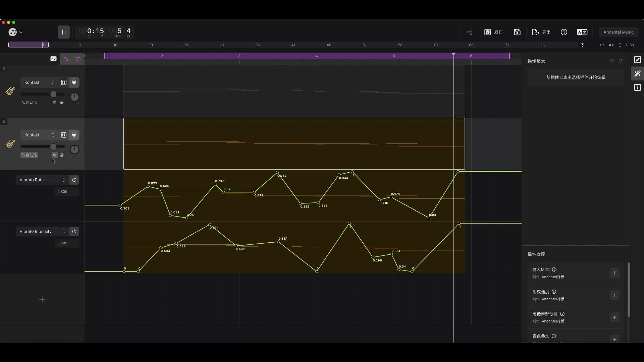Pause playback with the transport pause button
644x362 pixels.
[63, 32]
